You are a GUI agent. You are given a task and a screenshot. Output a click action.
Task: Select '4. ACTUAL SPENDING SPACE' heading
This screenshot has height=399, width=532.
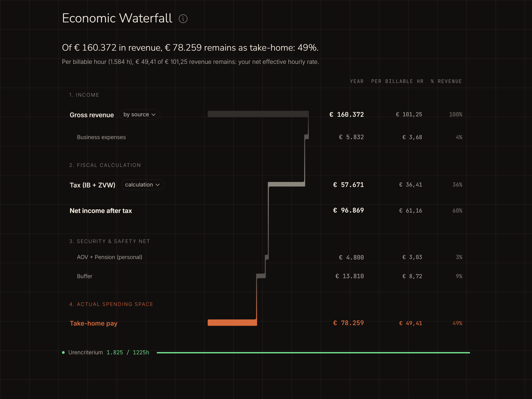[x=111, y=304]
